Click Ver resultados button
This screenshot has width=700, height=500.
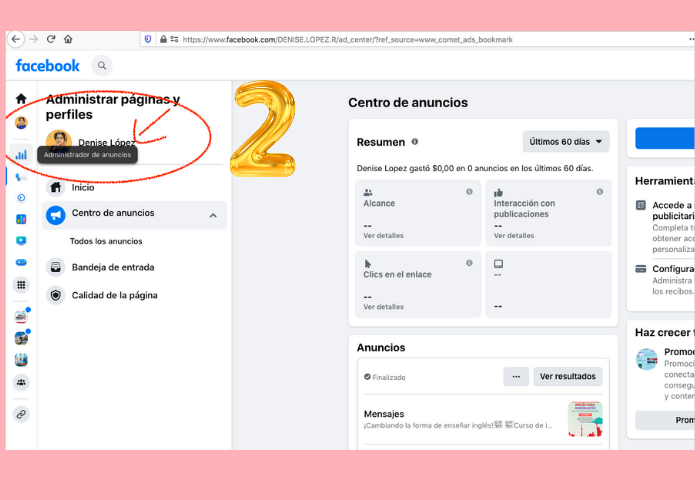pos(567,376)
